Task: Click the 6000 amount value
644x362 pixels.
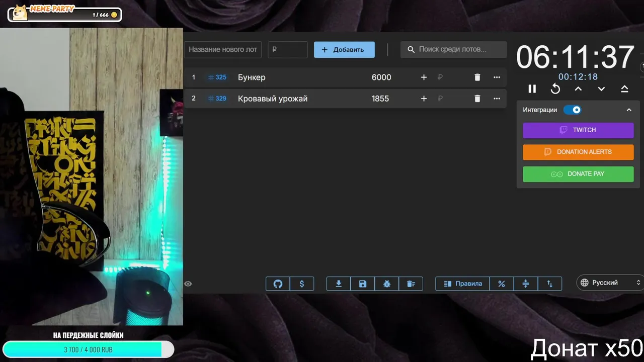Action: pyautogui.click(x=381, y=77)
